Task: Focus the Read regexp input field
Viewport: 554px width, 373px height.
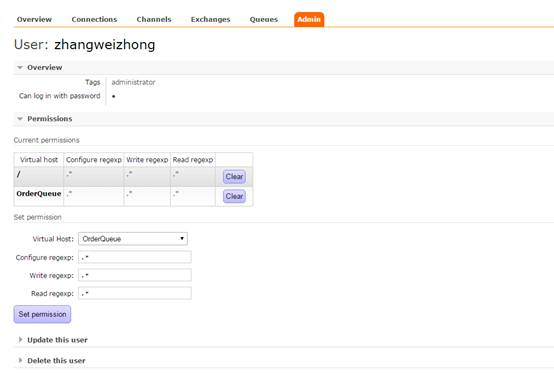Action: click(135, 293)
